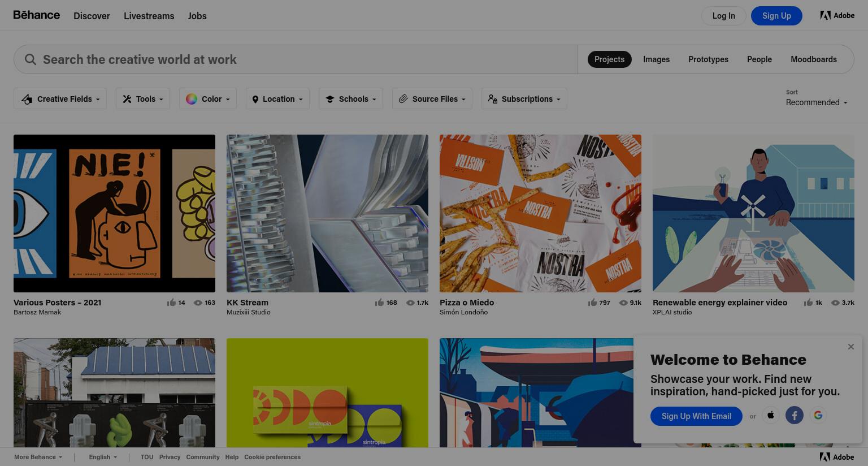Open Jobs in top navigation

coord(197,16)
